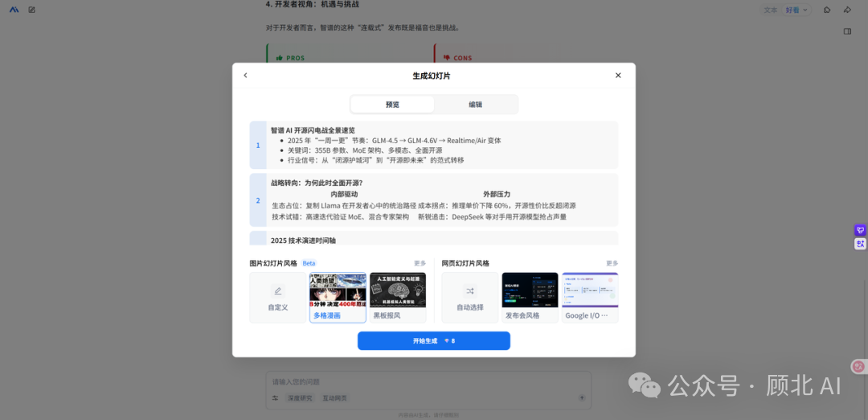This screenshot has height=420, width=868.
Task: Select the 多格漫画 style thumbnail
Action: coord(338,298)
